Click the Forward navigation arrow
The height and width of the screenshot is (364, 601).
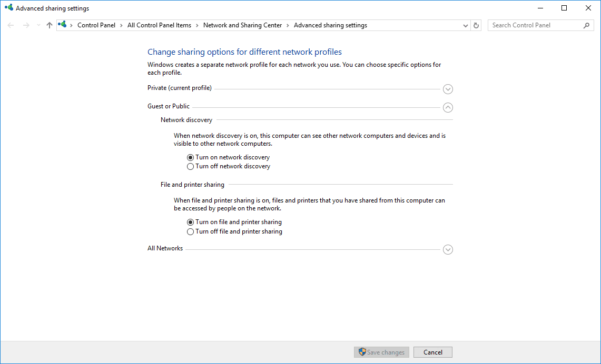pos(26,25)
